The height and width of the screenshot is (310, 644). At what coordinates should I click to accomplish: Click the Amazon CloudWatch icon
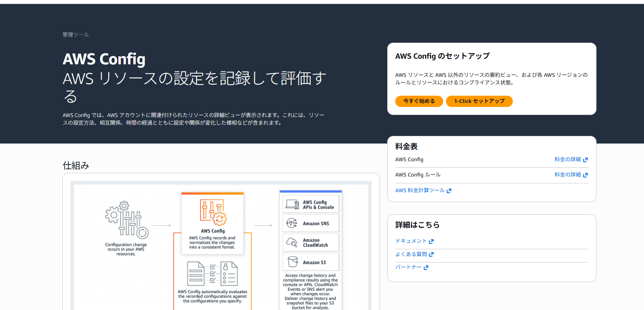click(292, 242)
